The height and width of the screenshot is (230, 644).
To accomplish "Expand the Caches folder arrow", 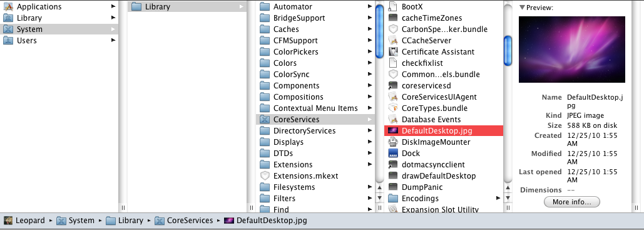I will pos(370,29).
